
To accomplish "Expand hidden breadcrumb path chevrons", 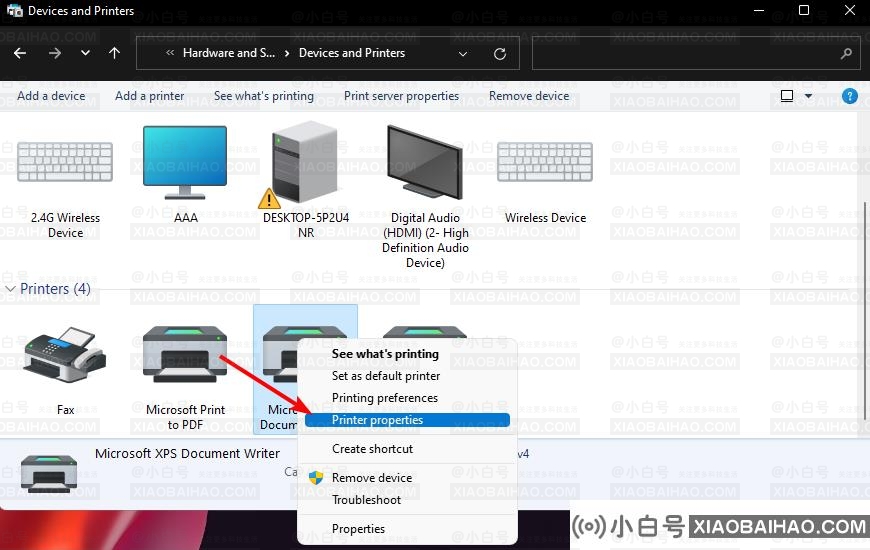I will 170,53.
